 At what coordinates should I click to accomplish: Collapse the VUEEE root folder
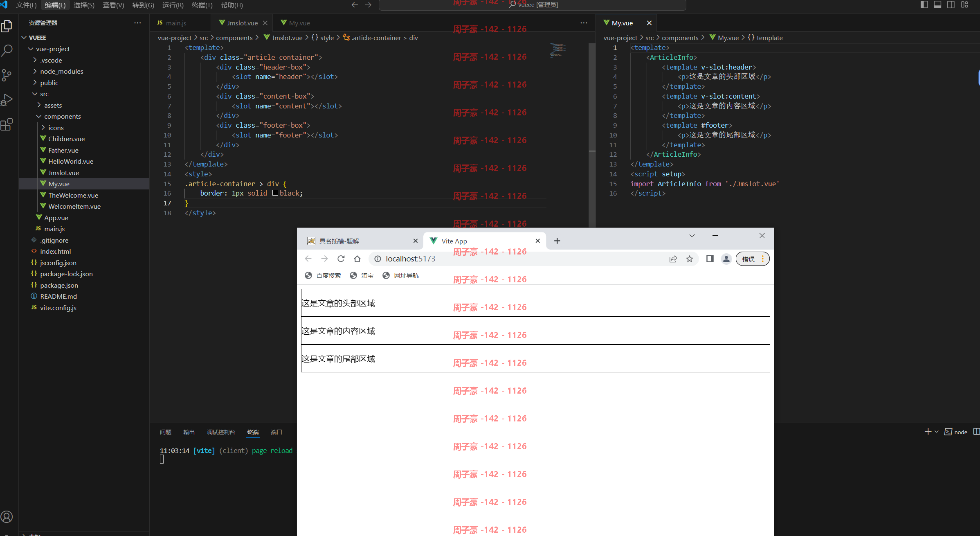click(24, 38)
